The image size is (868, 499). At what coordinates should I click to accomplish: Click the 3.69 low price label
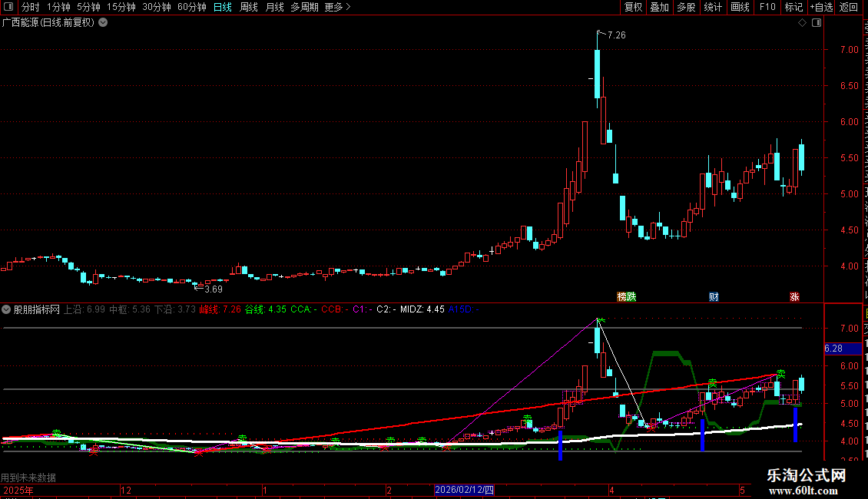coord(214,289)
